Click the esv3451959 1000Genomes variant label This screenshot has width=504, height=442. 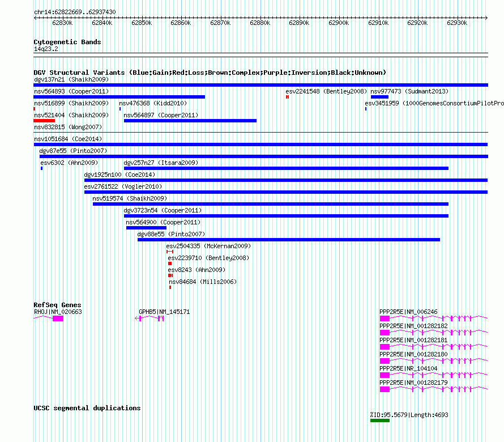pos(434,103)
